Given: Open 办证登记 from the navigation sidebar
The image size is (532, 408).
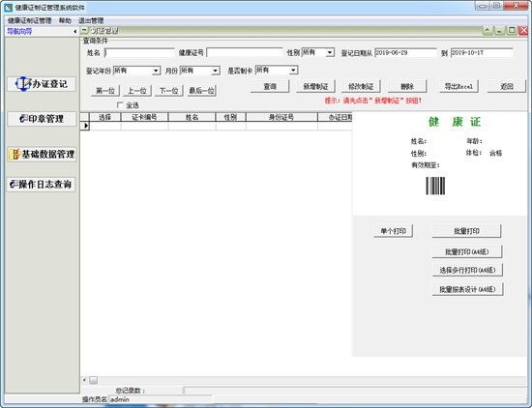Looking at the screenshot, I should tap(42, 84).
